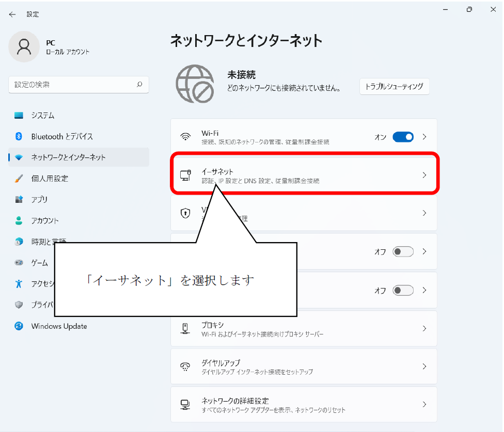The image size is (504, 432).
Task: Enable the second off toggle above proxy
Action: click(403, 290)
